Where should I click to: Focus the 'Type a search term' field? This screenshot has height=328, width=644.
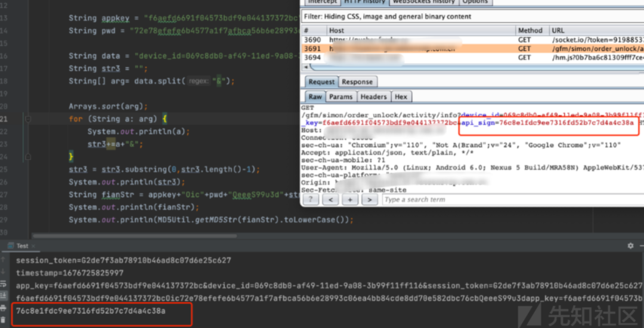point(513,200)
